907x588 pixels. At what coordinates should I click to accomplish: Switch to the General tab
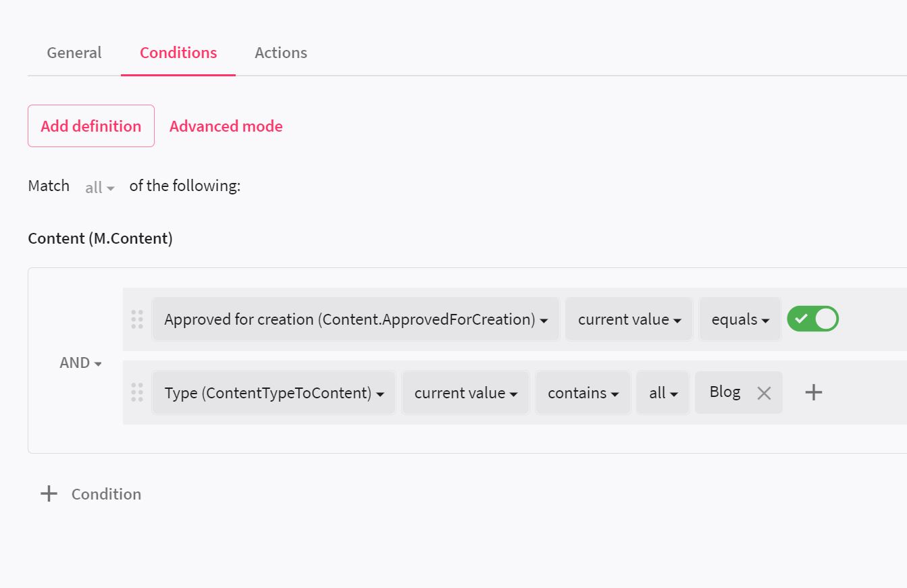[74, 52]
